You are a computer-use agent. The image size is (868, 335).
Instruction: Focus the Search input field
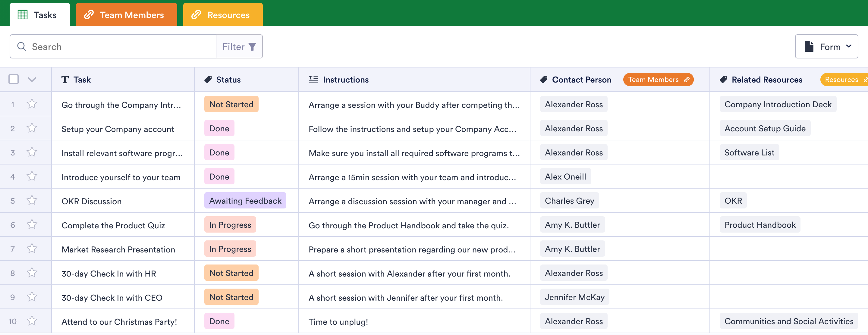click(x=121, y=46)
